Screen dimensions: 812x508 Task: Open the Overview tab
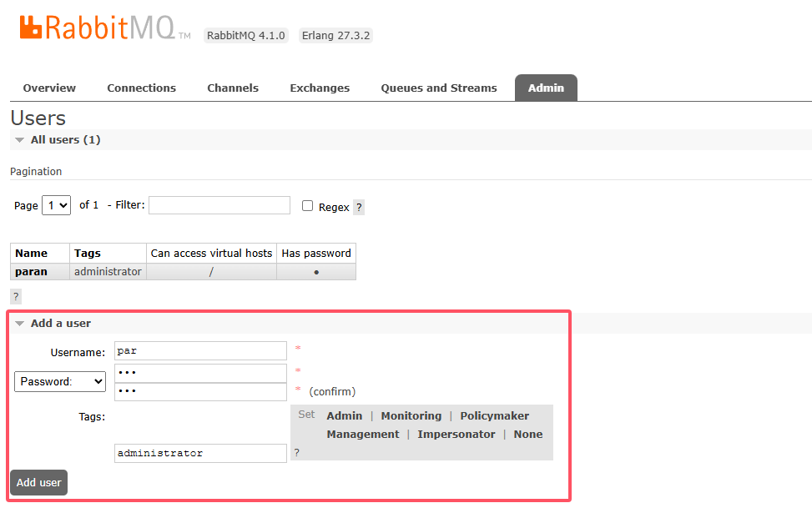click(49, 88)
